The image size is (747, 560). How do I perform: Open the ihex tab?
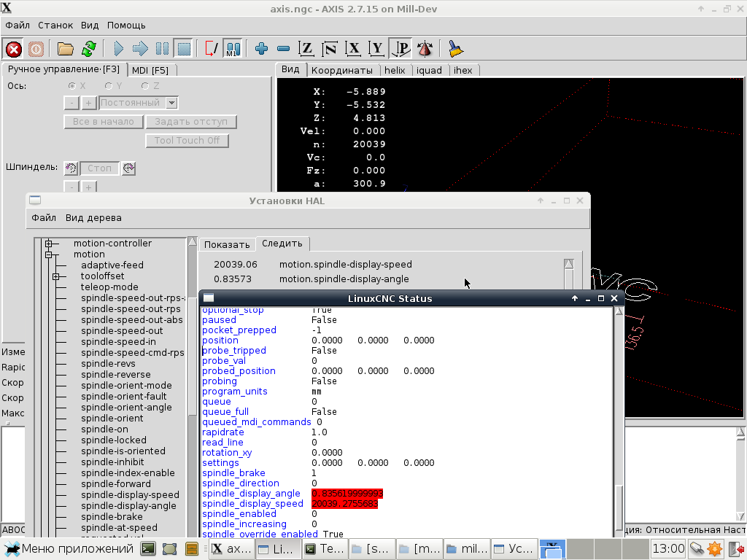pyautogui.click(x=463, y=71)
